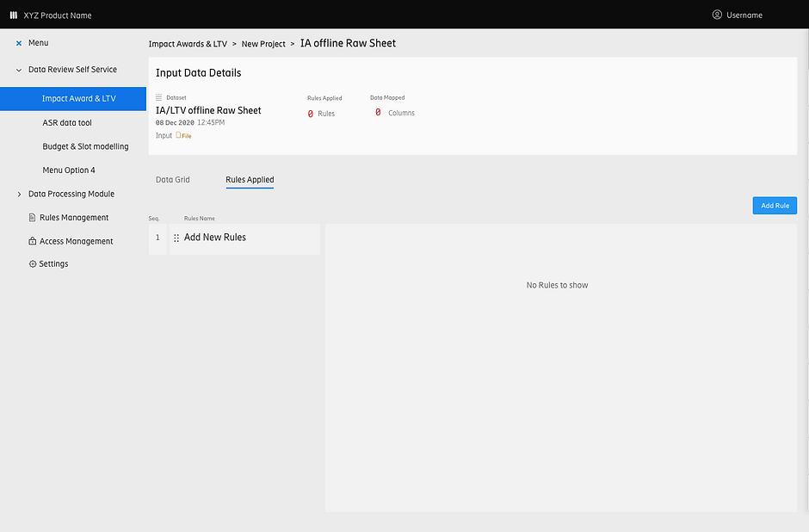
Task: Click the IA offline Raw Sheet breadcrumb title
Action: (348, 43)
